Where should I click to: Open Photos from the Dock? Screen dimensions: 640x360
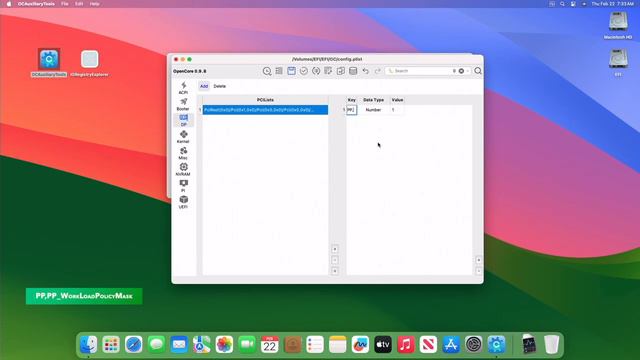224,345
